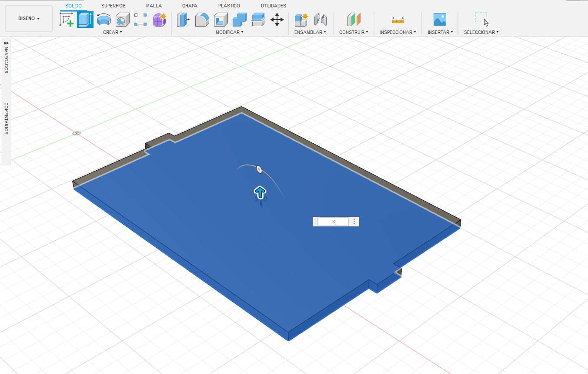Image resolution: width=588 pixels, height=374 pixels.
Task: Expand the CREAR menu
Action: click(x=113, y=32)
